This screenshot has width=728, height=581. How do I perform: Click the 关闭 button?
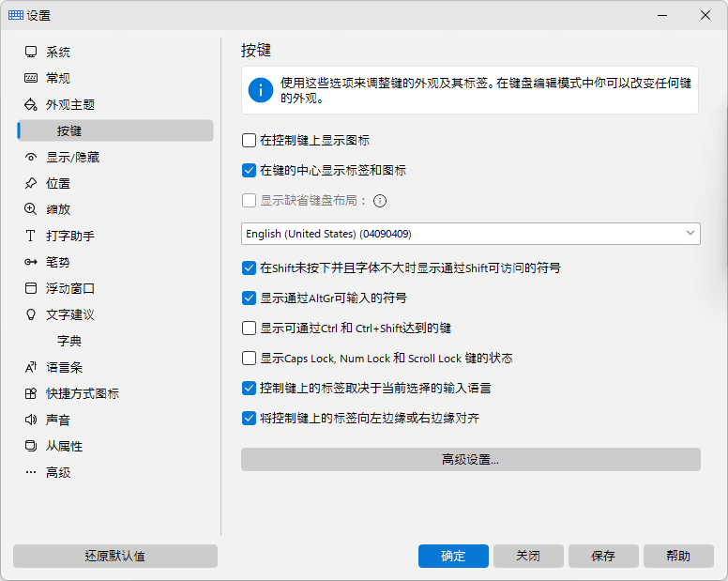click(x=528, y=556)
